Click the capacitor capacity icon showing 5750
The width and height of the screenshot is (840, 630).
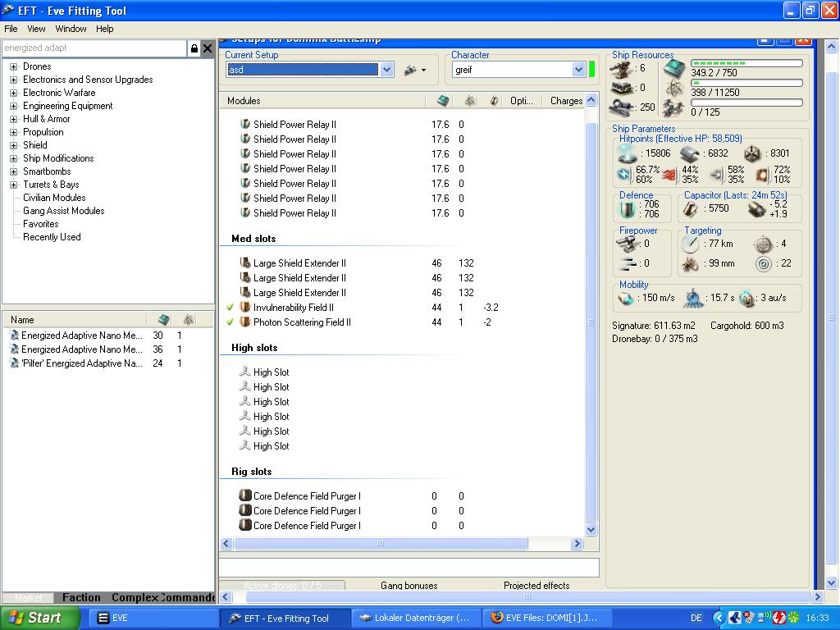click(690, 209)
